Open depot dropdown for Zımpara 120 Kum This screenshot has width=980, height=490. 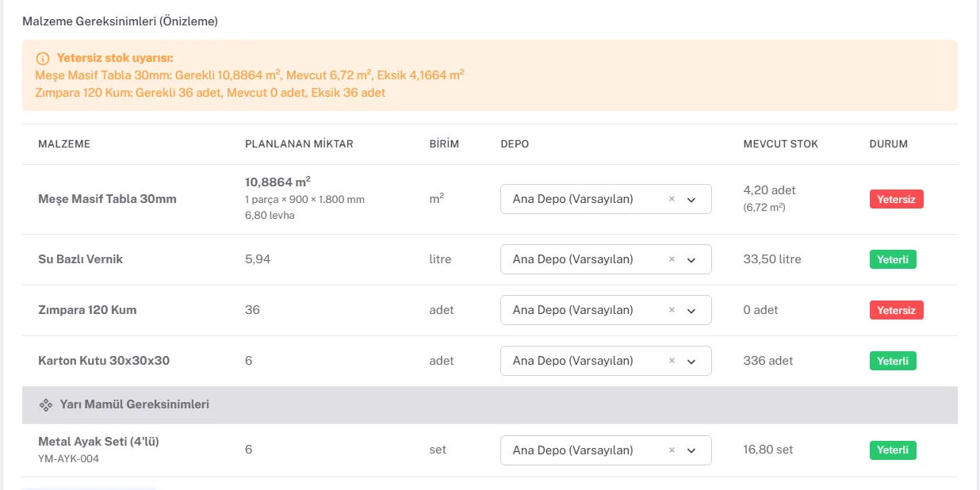pyautogui.click(x=691, y=311)
